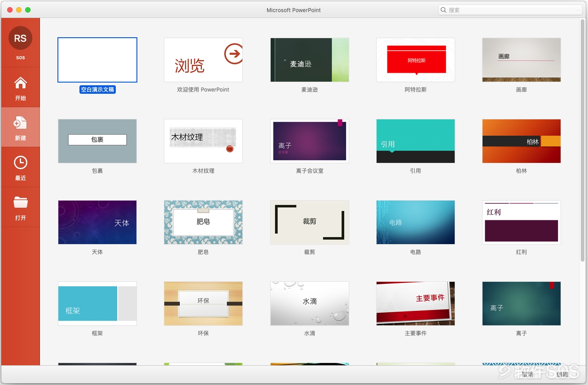Image resolution: width=588 pixels, height=385 pixels.
Task: Click the 麦迪逊 caption text
Action: point(310,90)
